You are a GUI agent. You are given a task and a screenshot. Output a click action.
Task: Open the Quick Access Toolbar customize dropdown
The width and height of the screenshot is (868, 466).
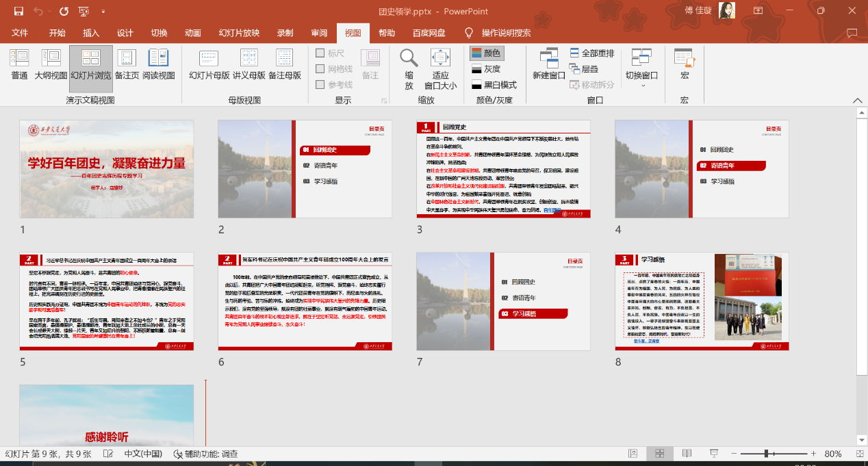(103, 12)
